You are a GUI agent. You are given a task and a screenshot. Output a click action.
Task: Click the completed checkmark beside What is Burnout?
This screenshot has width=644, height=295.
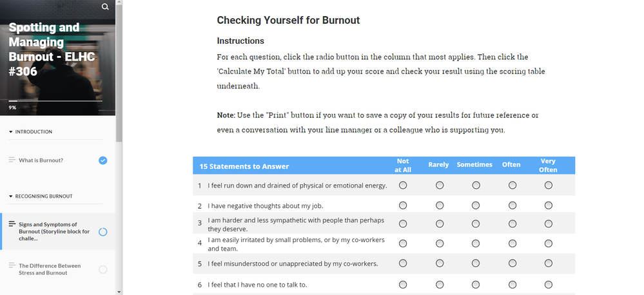(103, 160)
